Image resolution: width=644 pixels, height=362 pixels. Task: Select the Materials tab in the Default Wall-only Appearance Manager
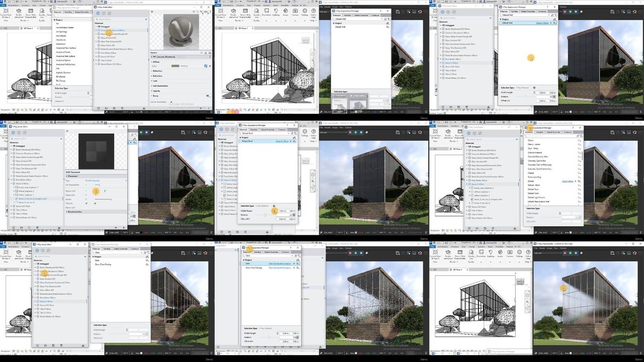337,15
